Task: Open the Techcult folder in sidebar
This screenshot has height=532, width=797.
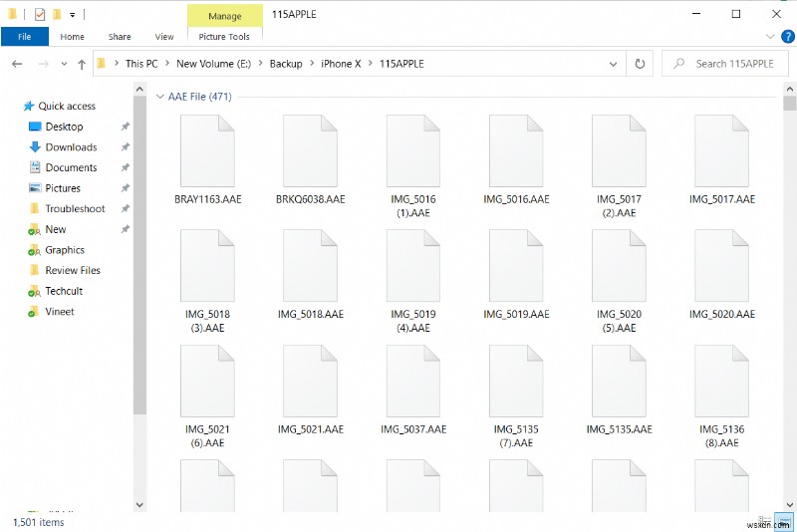Action: (64, 291)
